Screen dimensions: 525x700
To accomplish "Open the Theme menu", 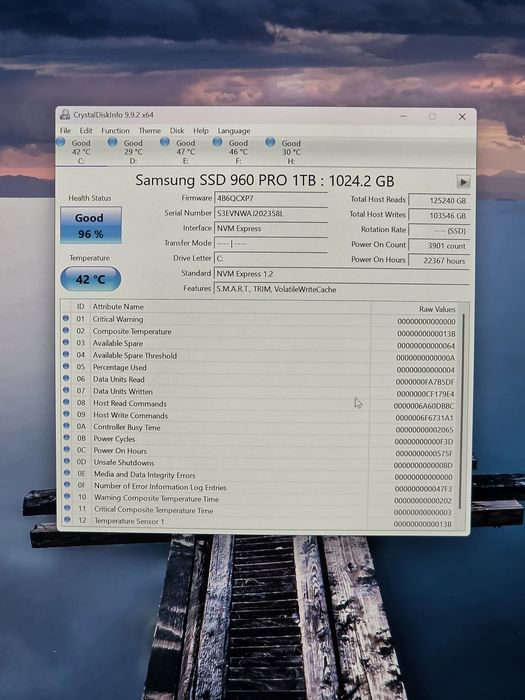I will (150, 130).
